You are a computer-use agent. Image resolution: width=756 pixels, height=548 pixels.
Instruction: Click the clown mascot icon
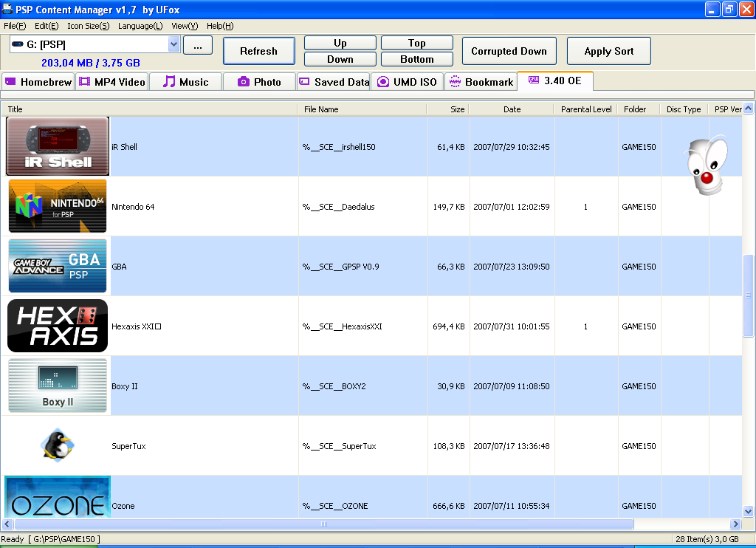coord(706,165)
